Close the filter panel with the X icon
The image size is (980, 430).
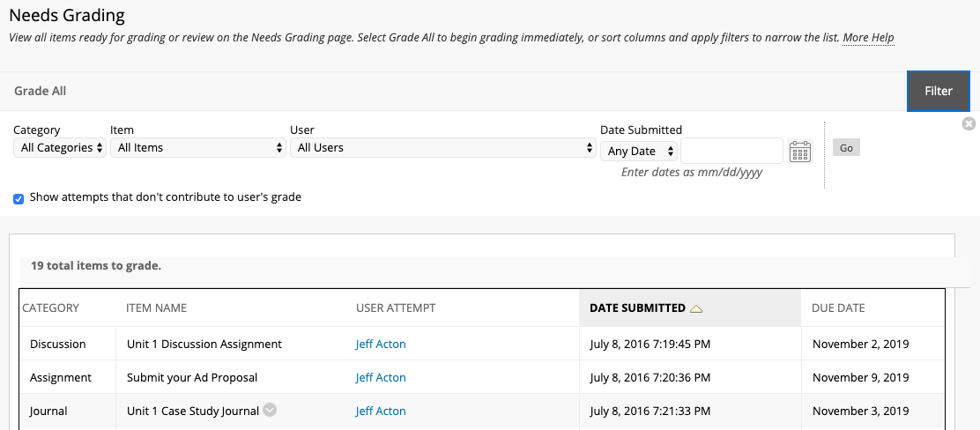[x=969, y=123]
